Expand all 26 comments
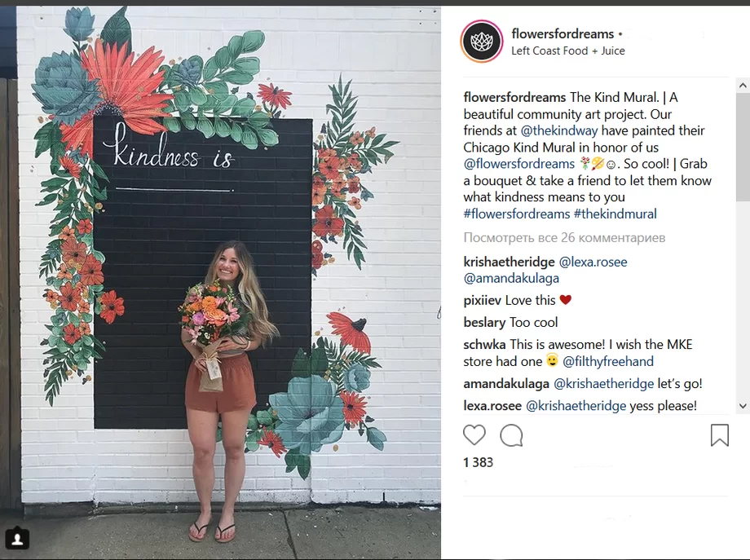750x560 pixels. pyautogui.click(x=564, y=238)
